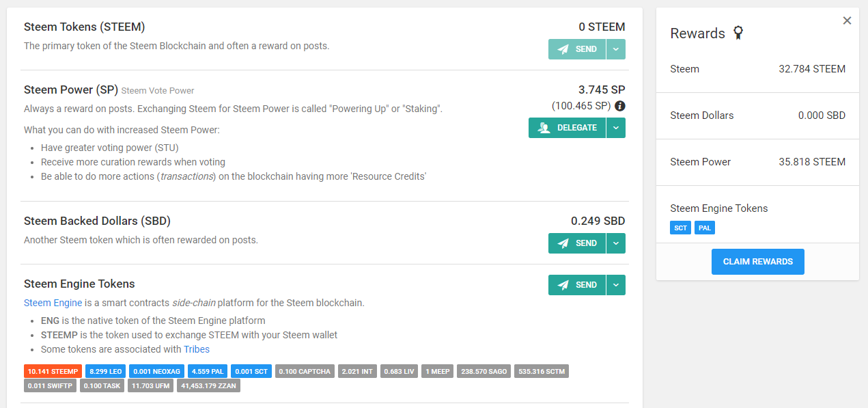Click the SCT tag in Rewards panel

coord(680,228)
